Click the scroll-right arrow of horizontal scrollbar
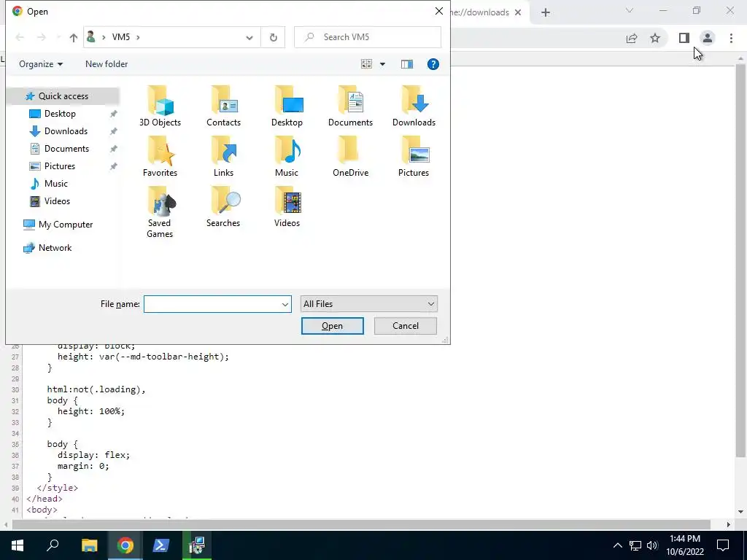The height and width of the screenshot is (560, 747). (729, 525)
